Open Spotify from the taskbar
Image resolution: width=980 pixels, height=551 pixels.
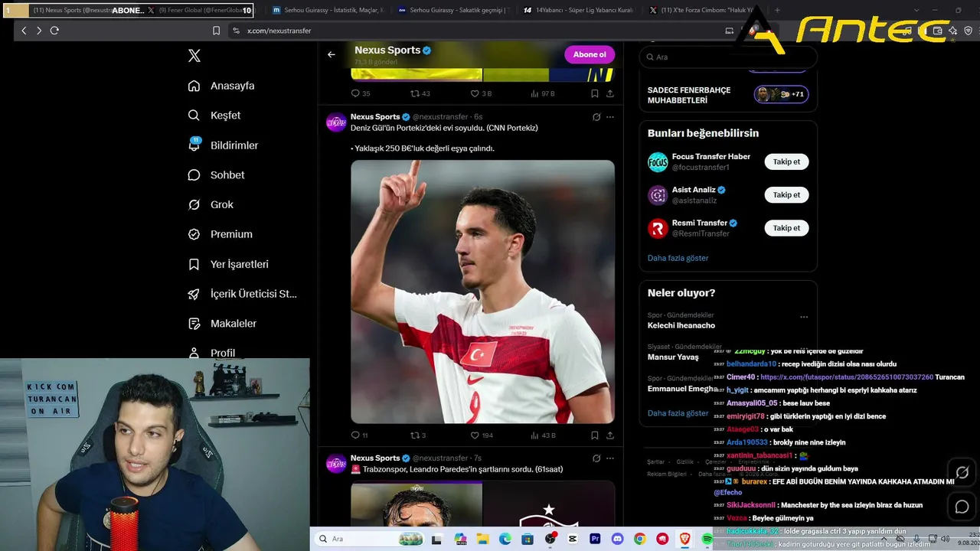[x=707, y=540]
